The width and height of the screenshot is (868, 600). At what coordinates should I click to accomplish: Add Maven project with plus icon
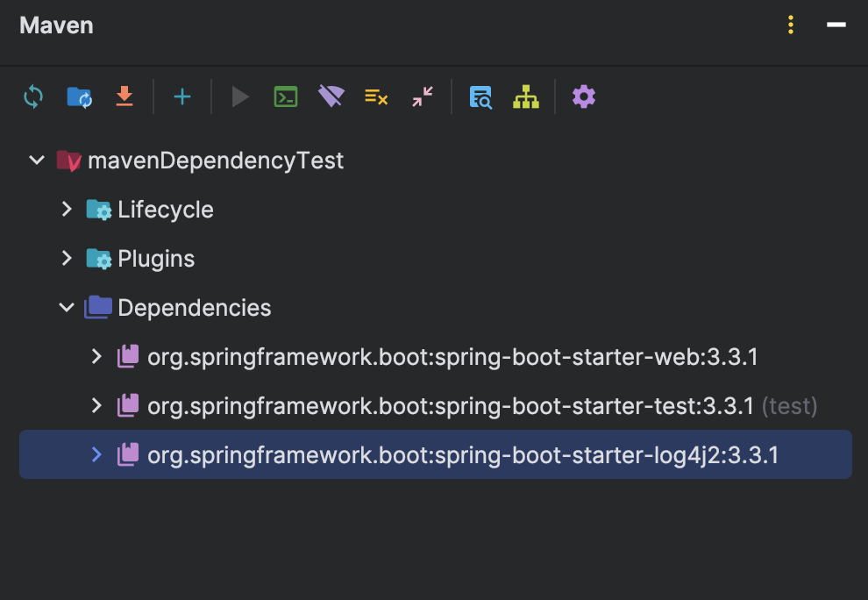182,97
